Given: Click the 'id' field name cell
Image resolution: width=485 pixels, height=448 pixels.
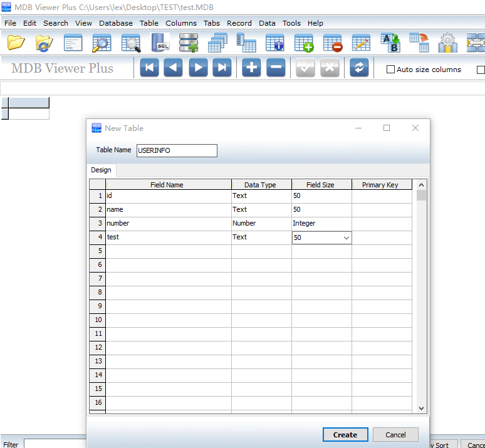Looking at the screenshot, I should [169, 196].
